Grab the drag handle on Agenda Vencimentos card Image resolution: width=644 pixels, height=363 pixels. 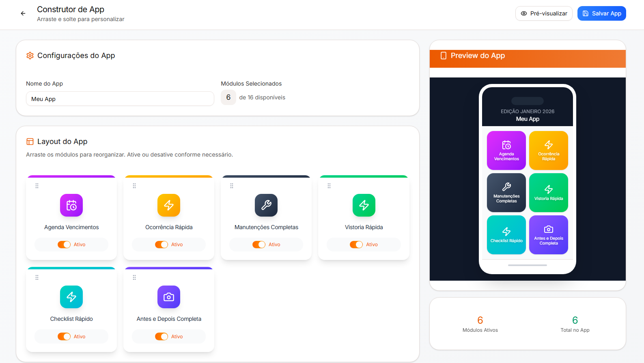point(37,186)
